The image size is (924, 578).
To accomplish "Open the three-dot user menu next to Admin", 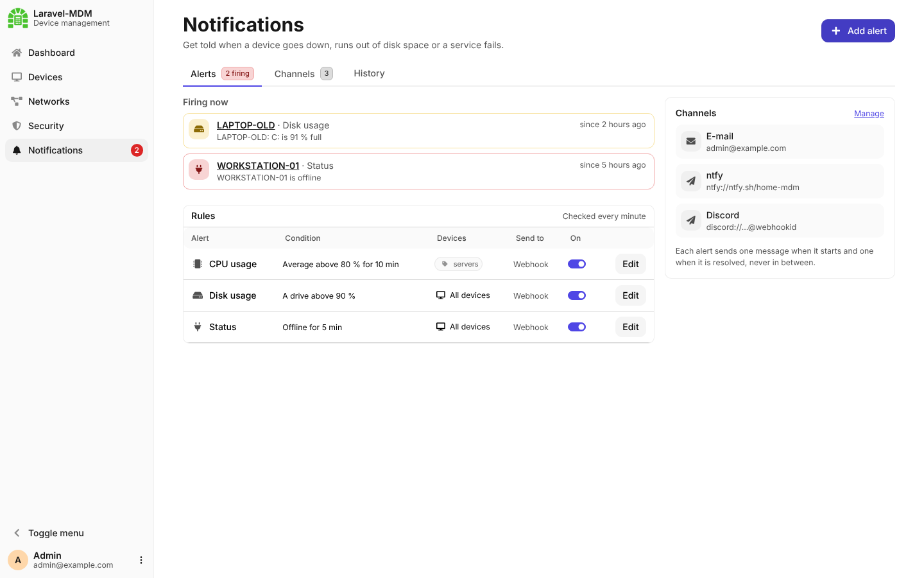I will [x=141, y=560].
